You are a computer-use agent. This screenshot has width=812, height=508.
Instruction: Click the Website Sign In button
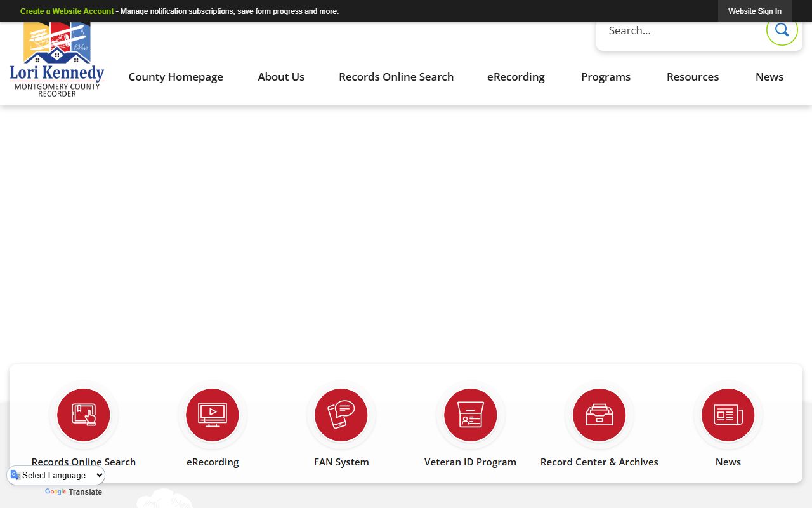754,11
